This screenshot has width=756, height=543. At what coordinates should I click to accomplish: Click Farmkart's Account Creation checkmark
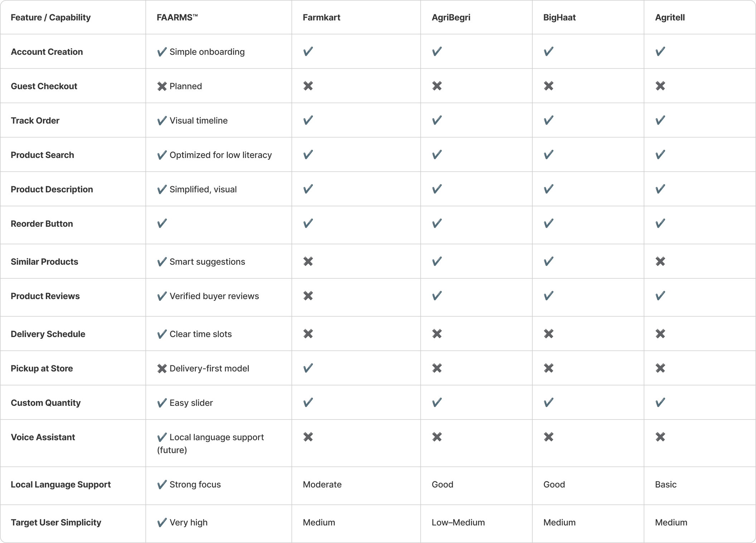coord(308,52)
